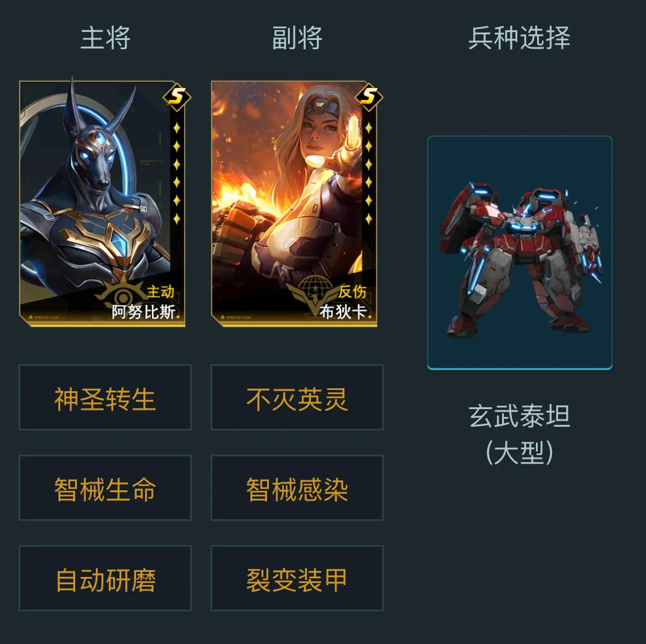Viewport: 646px width, 644px height.
Task: Open the 神圣转生 skill
Action: [x=105, y=397]
